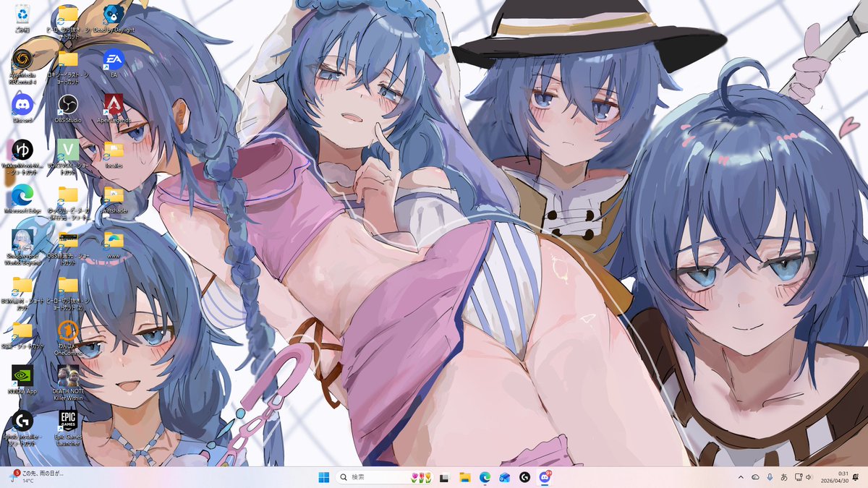Screen dimensions: 868x488
Task: Open the Windows Start menu
Action: click(x=323, y=477)
